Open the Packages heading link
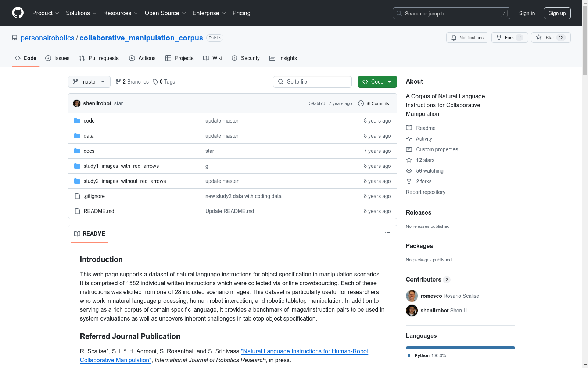Viewport: 588px width, 368px height. click(419, 246)
